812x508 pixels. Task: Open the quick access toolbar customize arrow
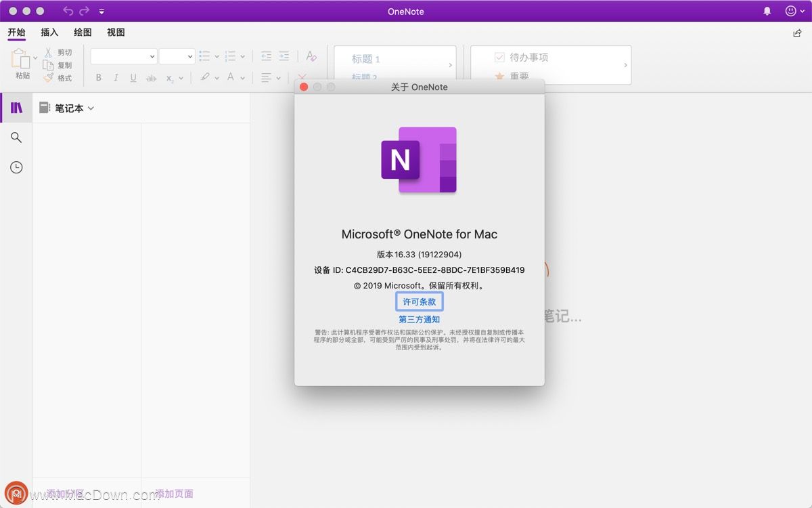(101, 12)
